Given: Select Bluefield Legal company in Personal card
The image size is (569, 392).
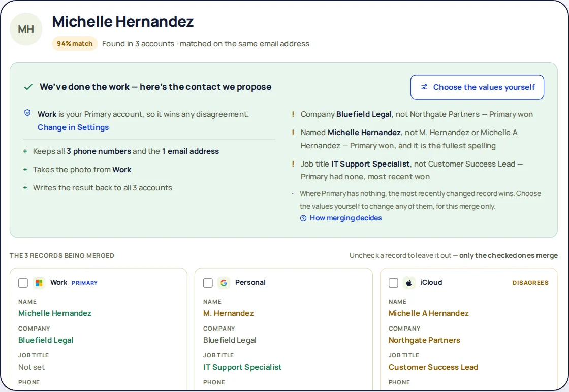Looking at the screenshot, I should [230, 340].
